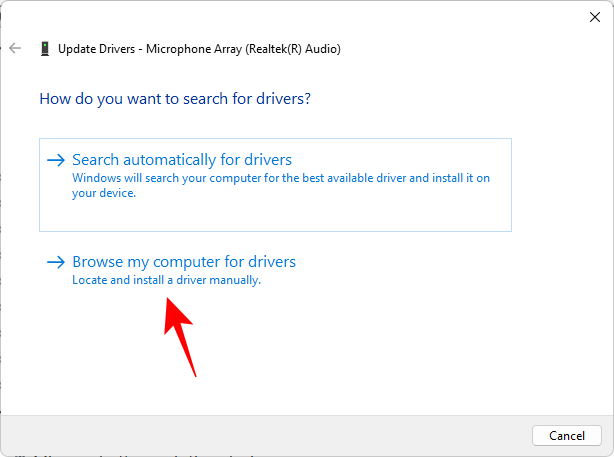Click the 'Update Drivers - Microphone Array' title text
This screenshot has width=614, height=457.
pyautogui.click(x=150, y=48)
